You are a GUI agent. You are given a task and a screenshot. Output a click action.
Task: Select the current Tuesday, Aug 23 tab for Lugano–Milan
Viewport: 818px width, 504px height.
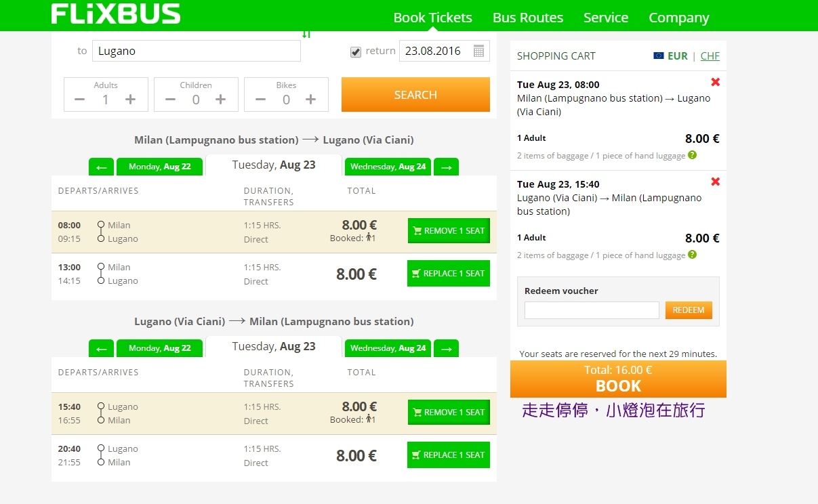pos(274,347)
